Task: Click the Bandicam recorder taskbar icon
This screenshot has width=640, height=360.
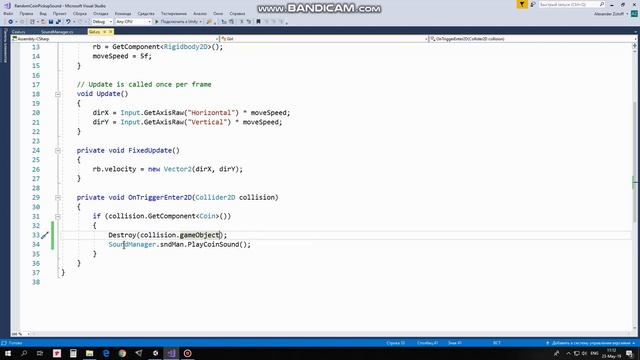Action: (188, 353)
